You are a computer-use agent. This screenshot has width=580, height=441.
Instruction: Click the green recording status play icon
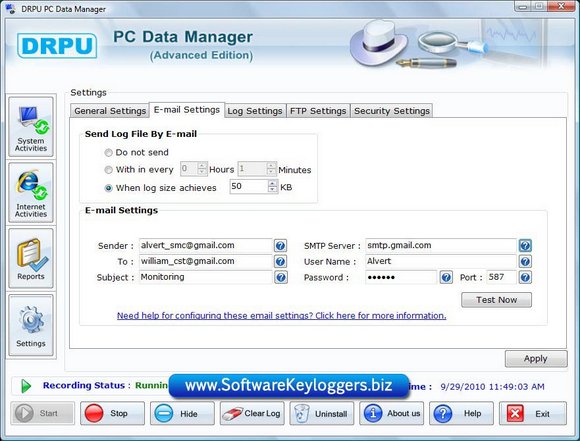26,386
